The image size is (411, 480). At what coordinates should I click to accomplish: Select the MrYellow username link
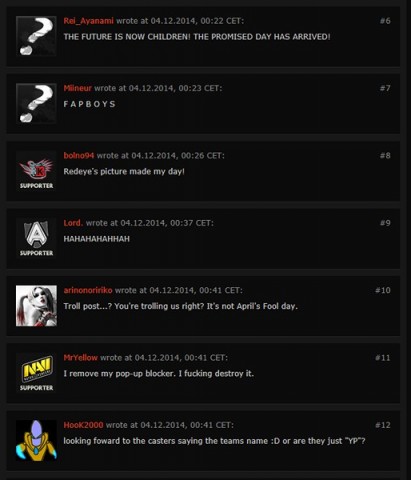tap(80, 358)
